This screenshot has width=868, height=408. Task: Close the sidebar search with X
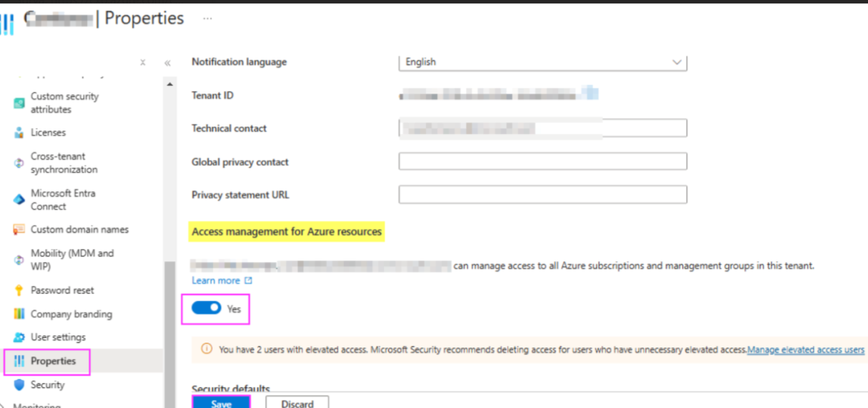[143, 63]
